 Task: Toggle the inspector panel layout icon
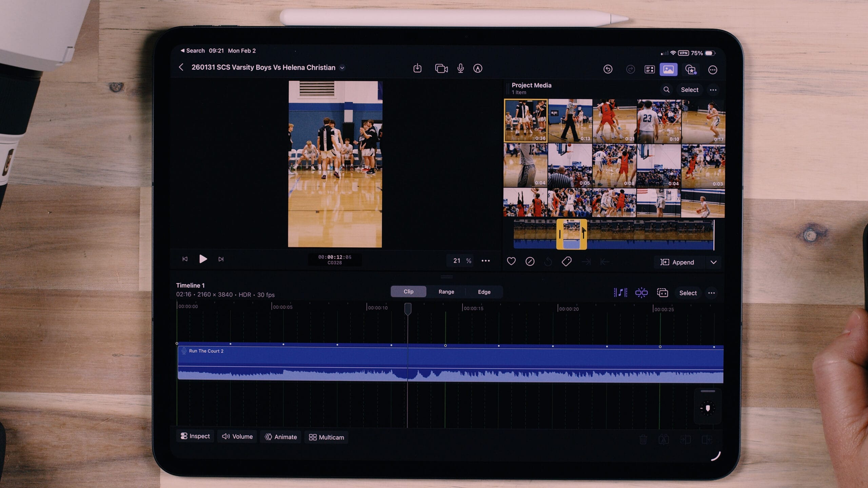(649, 69)
